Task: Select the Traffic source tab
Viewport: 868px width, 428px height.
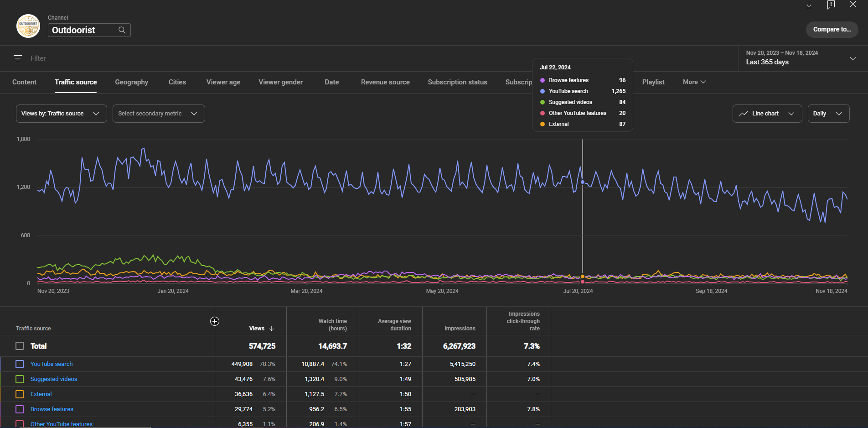Action: point(76,82)
